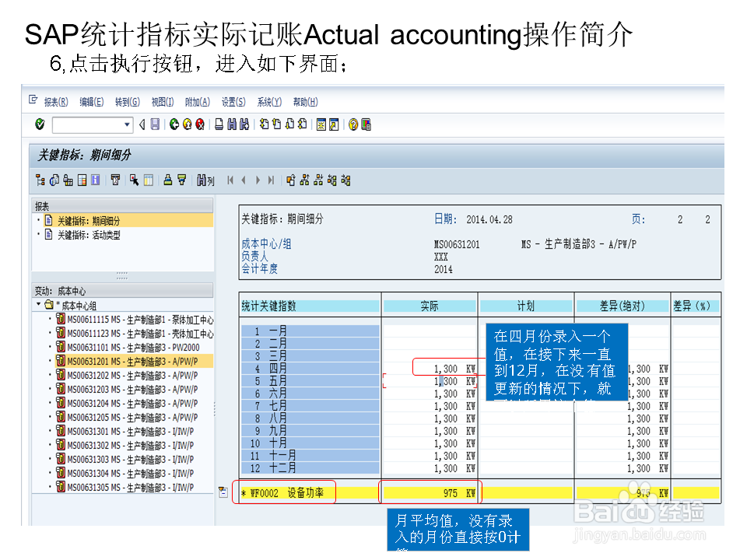The image size is (747, 560).
Task: Click the green Back arrow icon
Action: [x=174, y=124]
